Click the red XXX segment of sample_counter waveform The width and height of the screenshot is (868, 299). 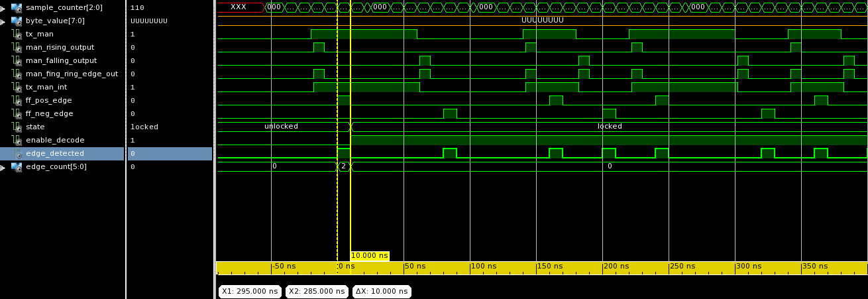pyautogui.click(x=241, y=7)
